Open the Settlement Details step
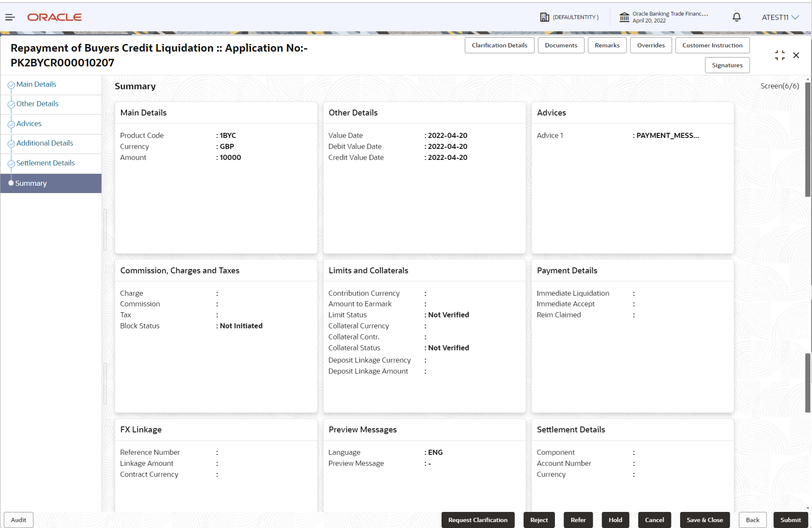Image resolution: width=812 pixels, height=528 pixels. (x=45, y=163)
